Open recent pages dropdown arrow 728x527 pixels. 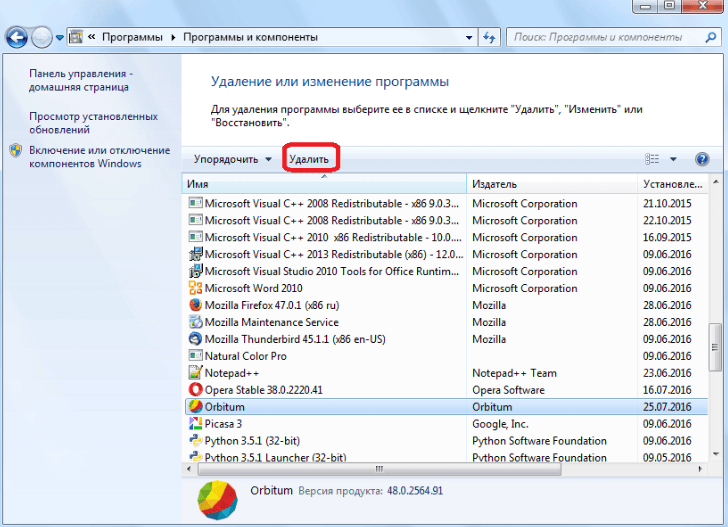point(59,38)
